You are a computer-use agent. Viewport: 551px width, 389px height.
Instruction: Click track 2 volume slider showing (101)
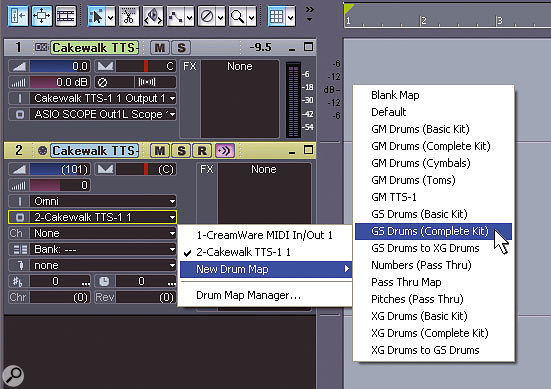60,169
